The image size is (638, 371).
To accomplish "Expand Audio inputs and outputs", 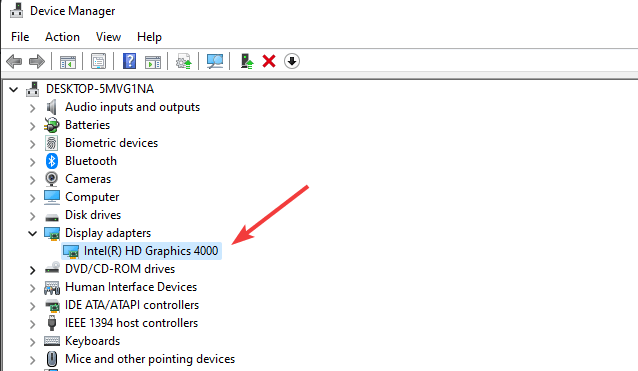I will [x=33, y=108].
